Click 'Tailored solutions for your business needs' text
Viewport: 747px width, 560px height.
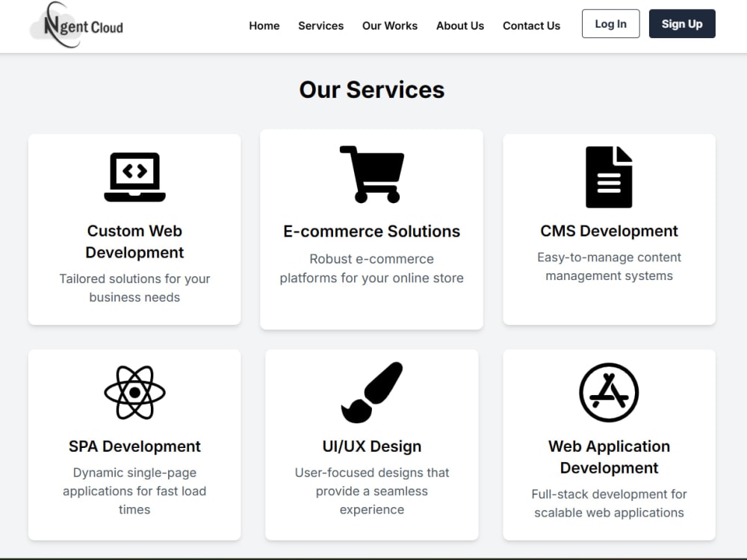(x=134, y=287)
